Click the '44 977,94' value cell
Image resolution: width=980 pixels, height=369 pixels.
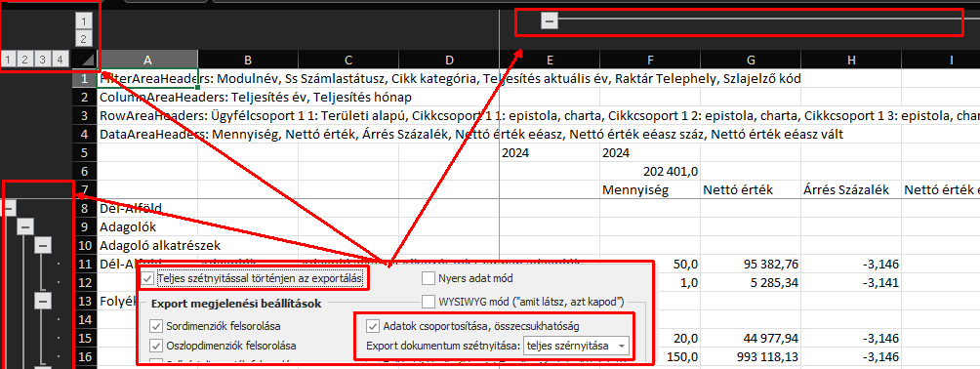[752, 339]
